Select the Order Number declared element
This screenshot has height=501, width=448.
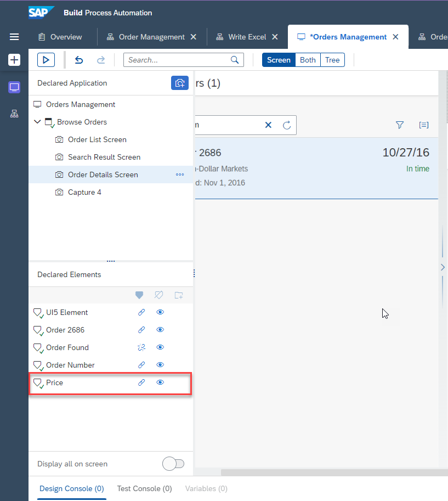pos(111,365)
